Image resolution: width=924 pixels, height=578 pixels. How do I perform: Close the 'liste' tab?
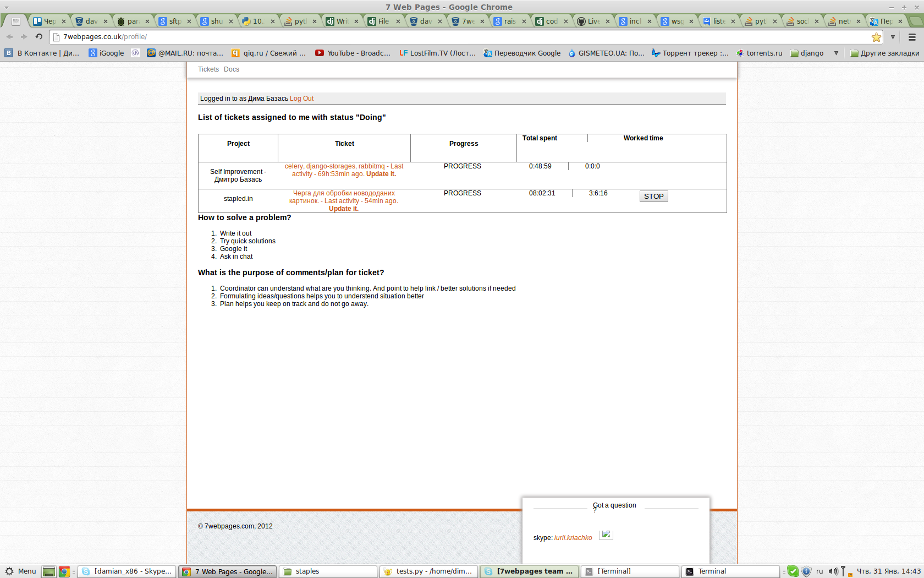click(733, 21)
